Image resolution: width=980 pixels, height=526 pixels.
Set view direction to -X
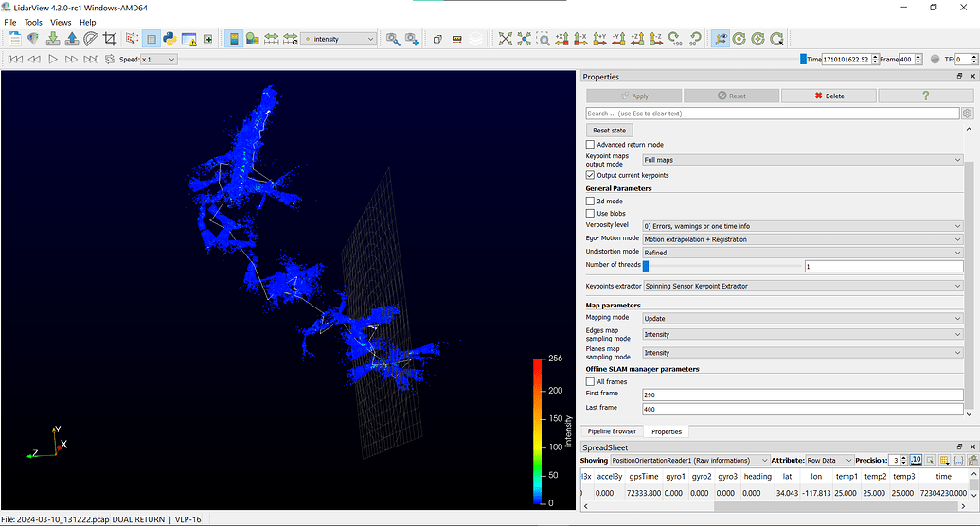click(580, 39)
